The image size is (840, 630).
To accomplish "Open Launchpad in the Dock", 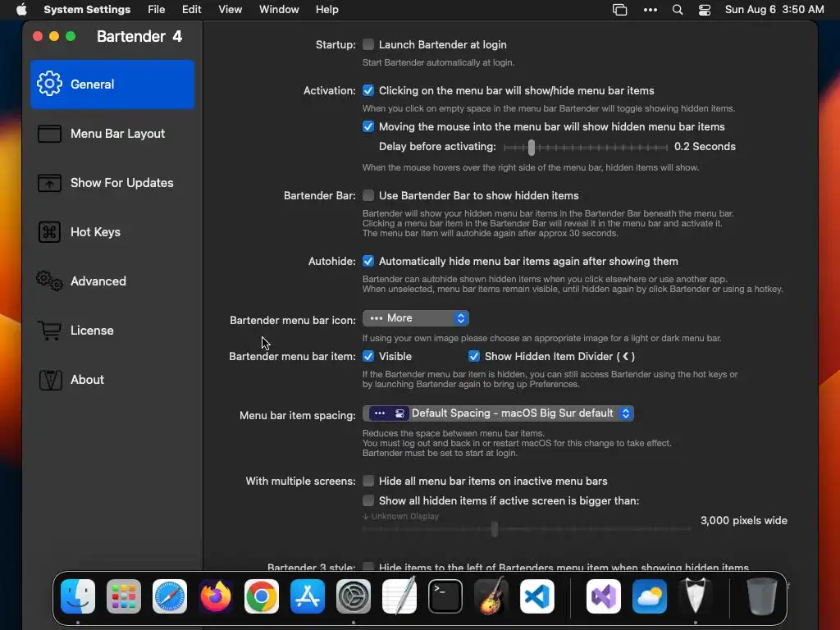I will (x=124, y=596).
